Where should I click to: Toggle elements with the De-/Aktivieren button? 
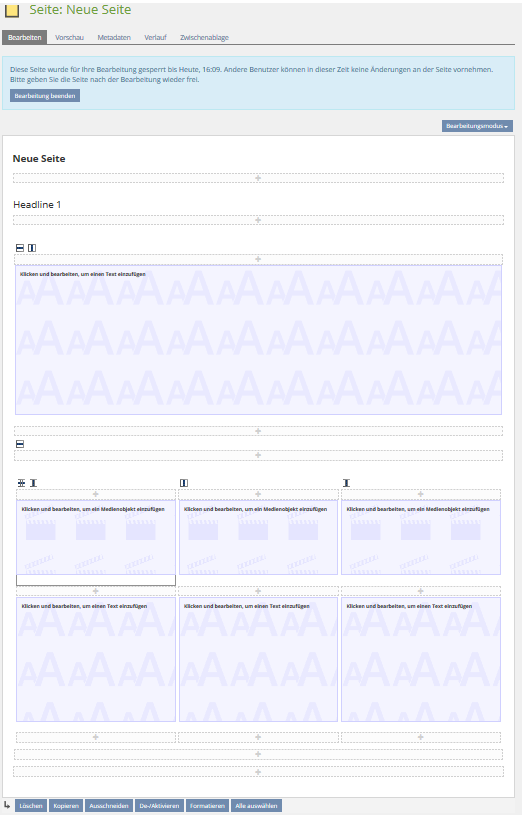tap(159, 806)
